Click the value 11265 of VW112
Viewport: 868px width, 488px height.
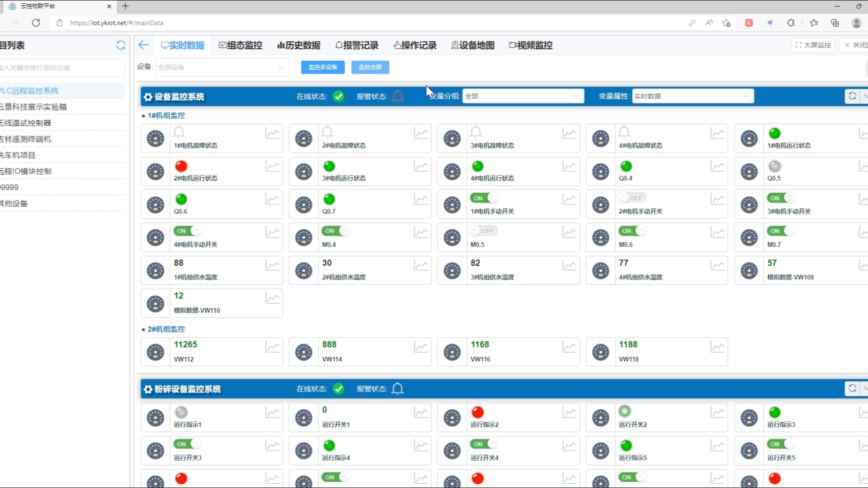[185, 344]
